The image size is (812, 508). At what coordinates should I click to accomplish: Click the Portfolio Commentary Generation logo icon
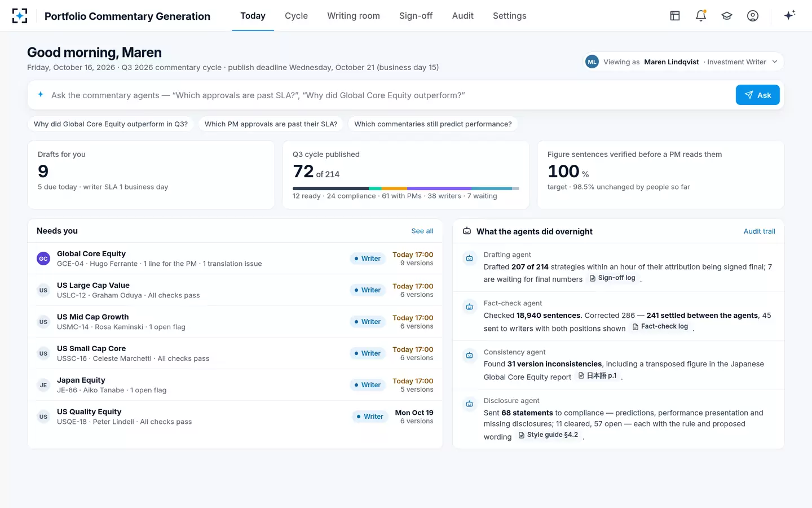pyautogui.click(x=20, y=16)
